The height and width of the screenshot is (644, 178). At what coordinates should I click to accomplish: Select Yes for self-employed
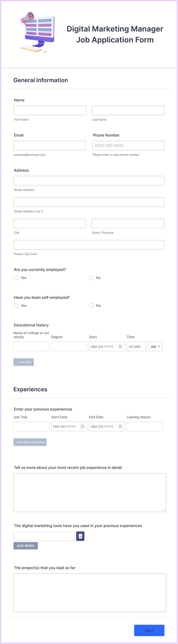pos(16,305)
